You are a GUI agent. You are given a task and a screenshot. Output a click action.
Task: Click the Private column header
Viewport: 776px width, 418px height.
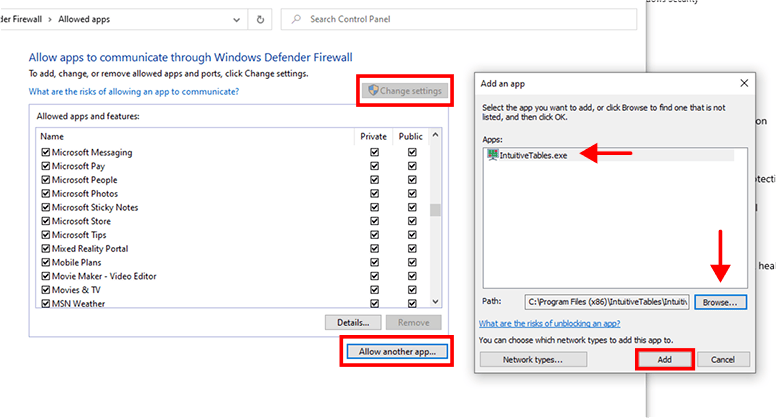pyautogui.click(x=373, y=137)
